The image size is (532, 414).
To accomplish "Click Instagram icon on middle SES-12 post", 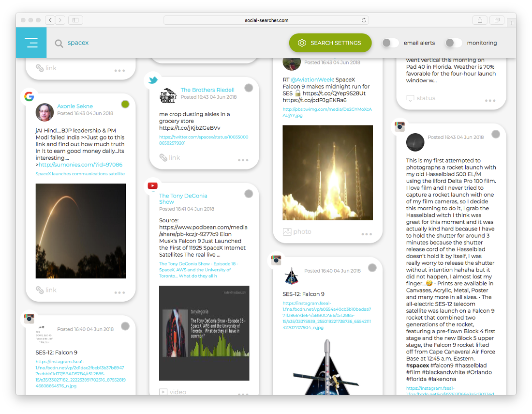I will pos(276,260).
